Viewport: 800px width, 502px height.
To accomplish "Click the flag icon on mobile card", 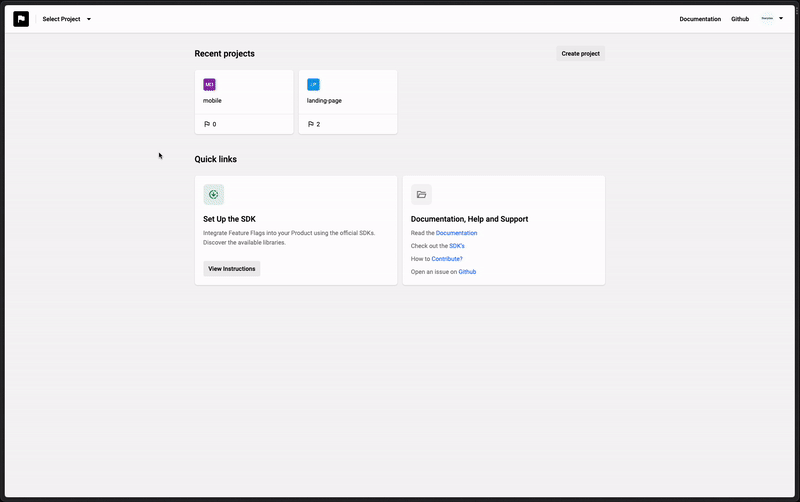I will point(207,124).
